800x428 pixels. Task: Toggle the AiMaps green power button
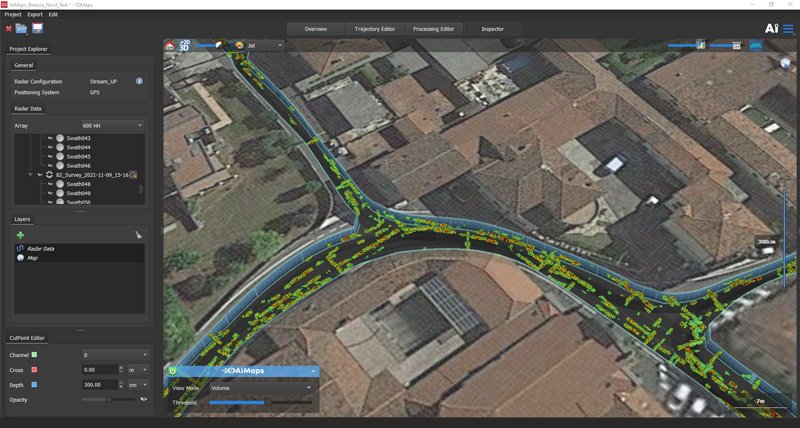[172, 371]
